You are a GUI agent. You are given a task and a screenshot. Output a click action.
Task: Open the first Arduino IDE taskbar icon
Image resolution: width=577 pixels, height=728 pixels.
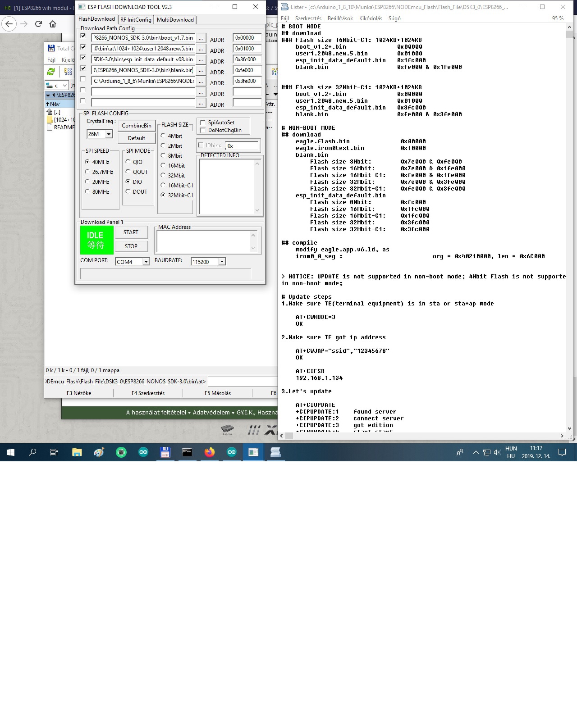pyautogui.click(x=143, y=452)
